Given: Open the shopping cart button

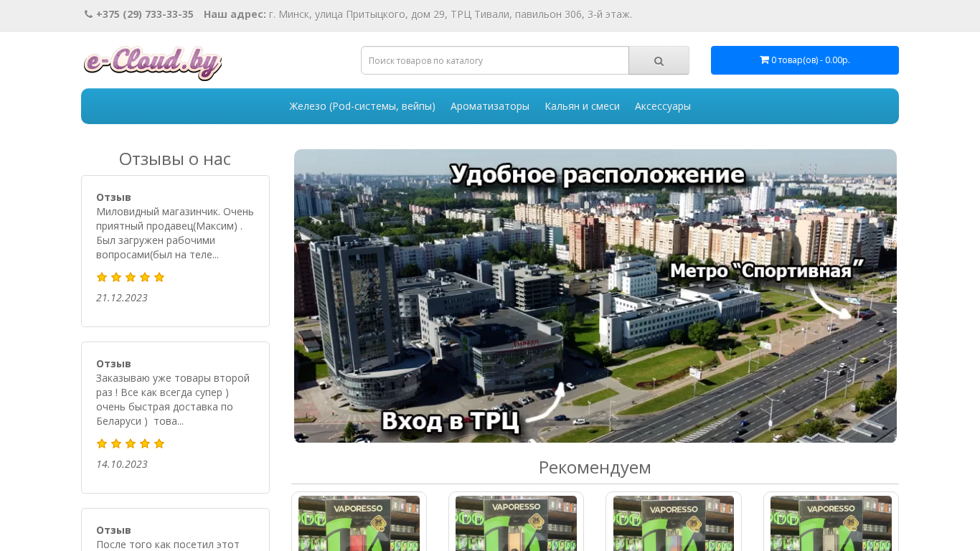Looking at the screenshot, I should tap(804, 60).
